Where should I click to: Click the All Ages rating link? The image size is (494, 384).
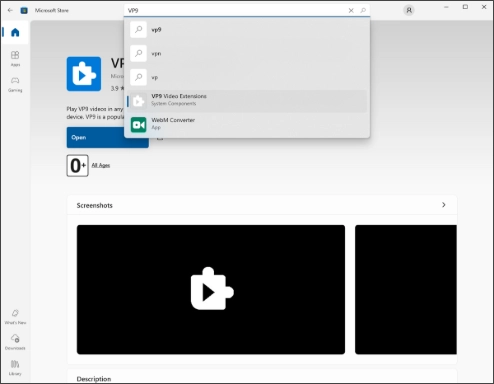(101, 165)
